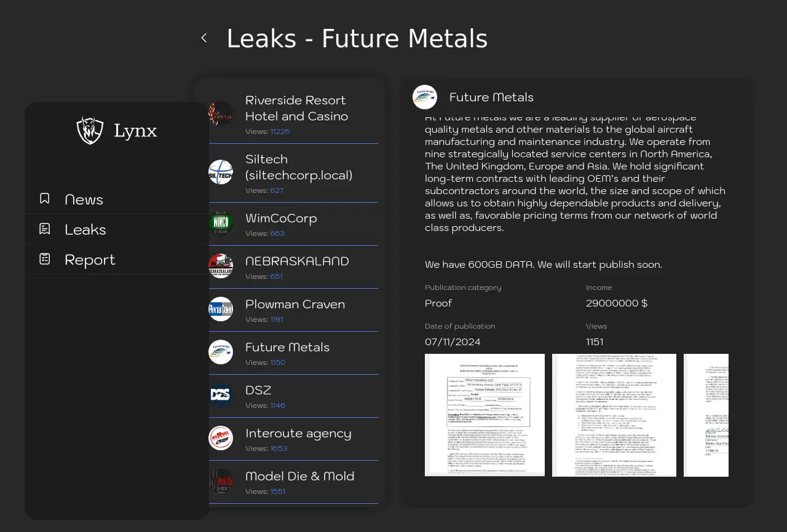Click the Interoute agency logo
Image resolution: width=787 pixels, height=532 pixels.
[x=221, y=438]
